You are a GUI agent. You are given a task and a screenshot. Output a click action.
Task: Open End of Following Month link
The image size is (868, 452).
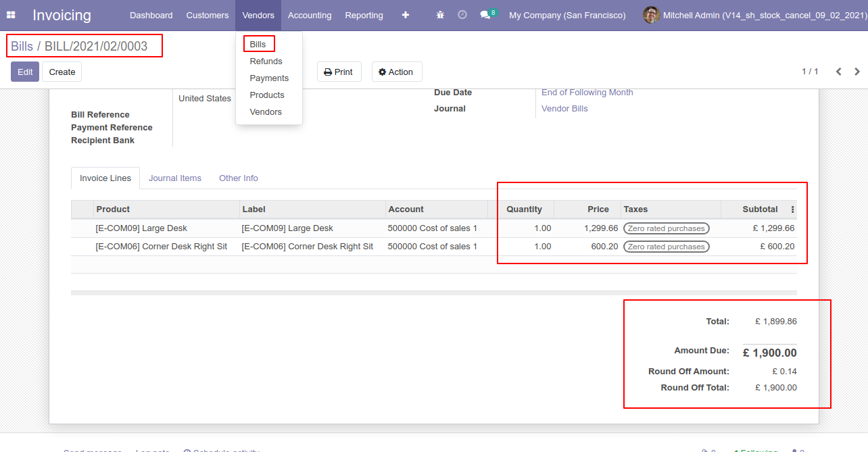coord(587,93)
